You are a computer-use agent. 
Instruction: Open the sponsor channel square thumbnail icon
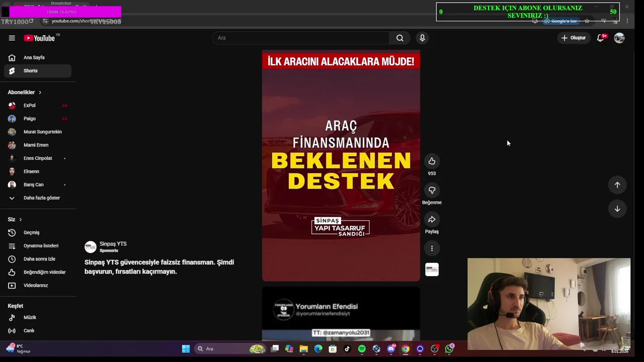(432, 270)
